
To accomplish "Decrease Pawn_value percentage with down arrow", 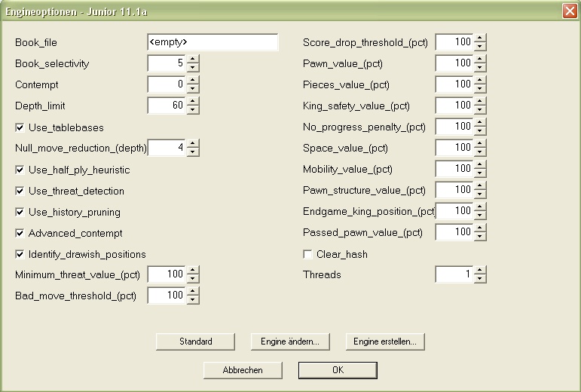I will (480, 68).
